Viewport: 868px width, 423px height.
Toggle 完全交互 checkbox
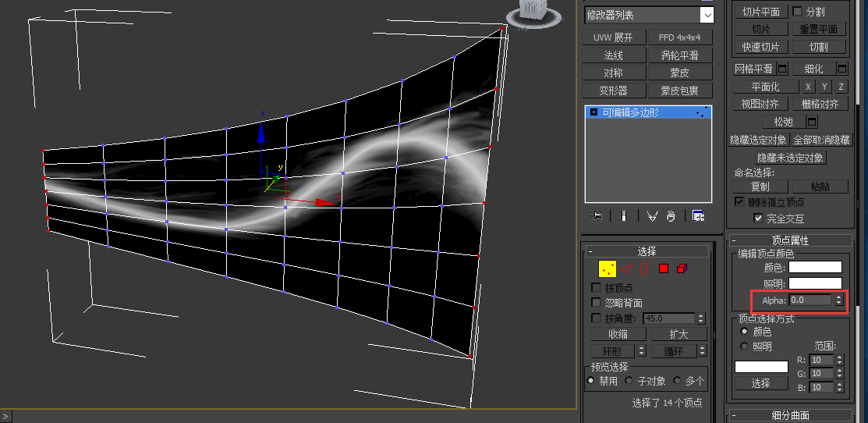pos(758,219)
